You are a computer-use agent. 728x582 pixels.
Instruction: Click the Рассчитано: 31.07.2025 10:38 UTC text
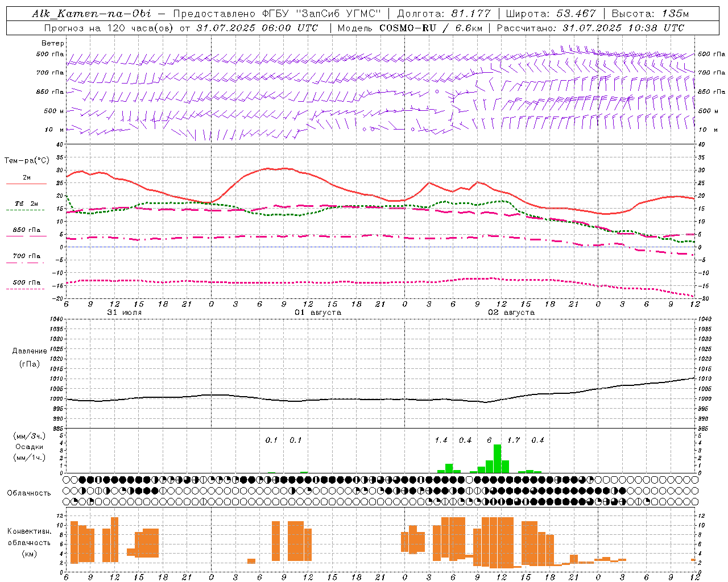590,28
